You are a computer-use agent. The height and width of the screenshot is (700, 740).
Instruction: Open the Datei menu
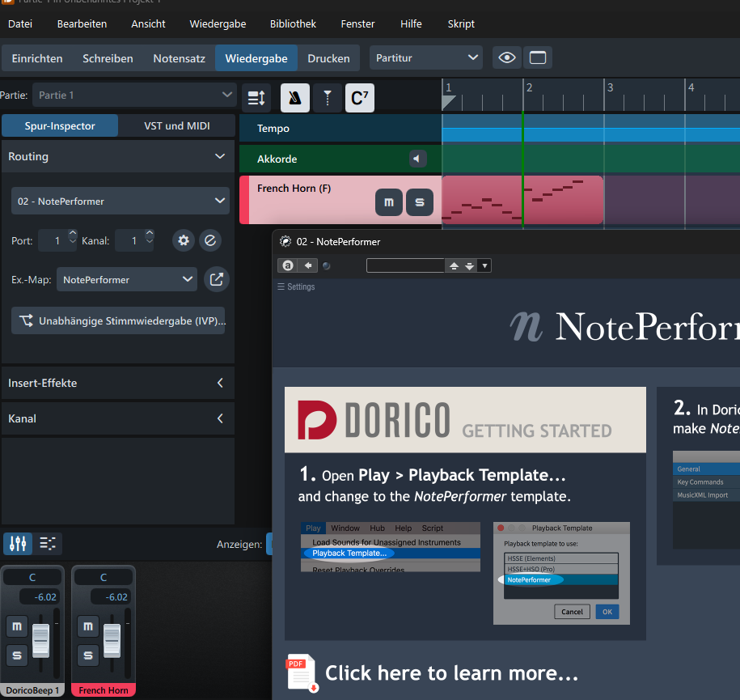coord(20,24)
